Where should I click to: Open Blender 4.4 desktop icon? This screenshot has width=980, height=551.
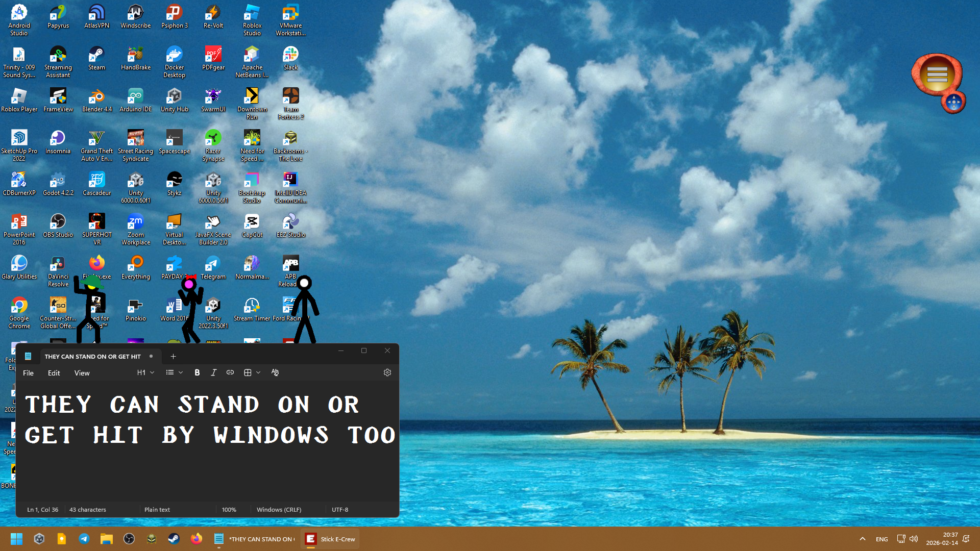coord(96,100)
